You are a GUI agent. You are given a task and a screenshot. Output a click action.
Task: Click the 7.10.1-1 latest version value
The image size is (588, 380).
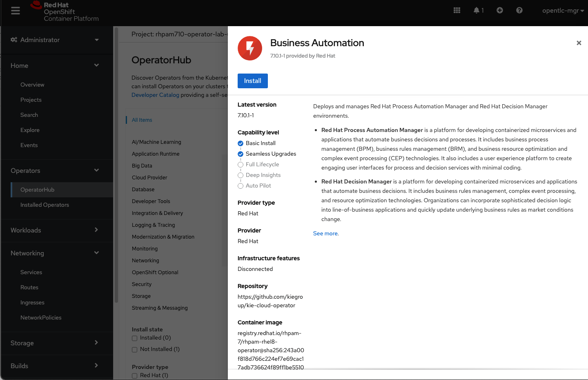[x=246, y=115]
